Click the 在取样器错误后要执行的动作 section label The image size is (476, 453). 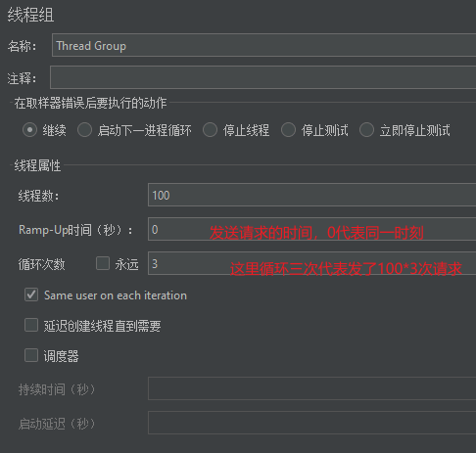[x=90, y=103]
